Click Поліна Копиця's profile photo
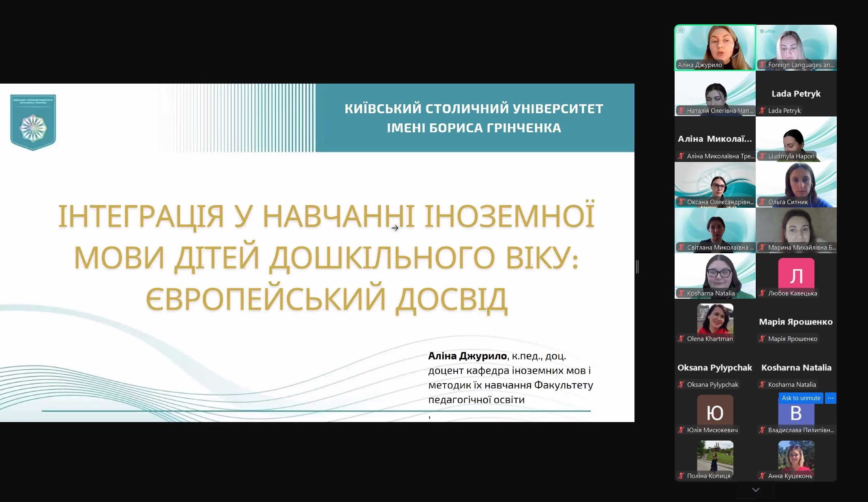Image resolution: width=868 pixels, height=502 pixels. [x=715, y=455]
